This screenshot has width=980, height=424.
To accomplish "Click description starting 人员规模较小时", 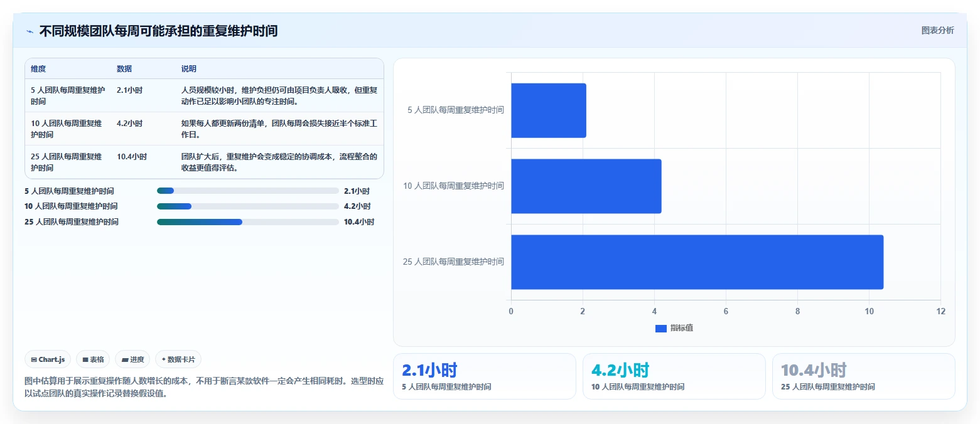I will [x=279, y=95].
